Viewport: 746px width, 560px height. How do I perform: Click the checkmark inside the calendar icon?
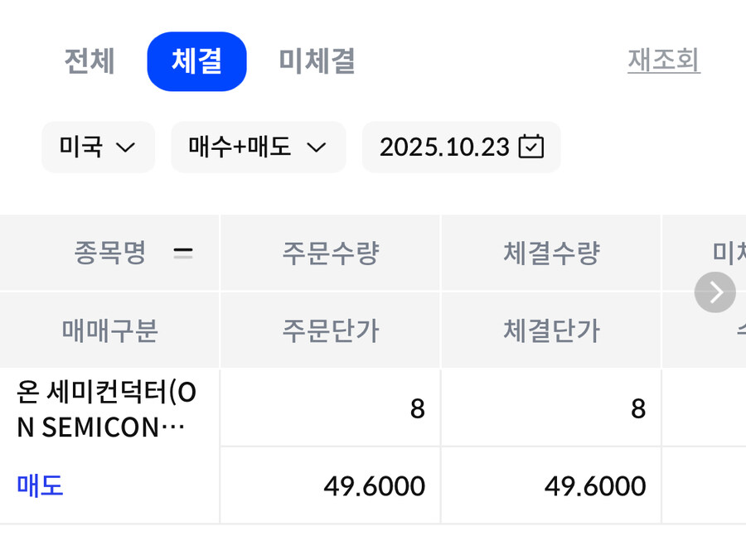coord(530,147)
